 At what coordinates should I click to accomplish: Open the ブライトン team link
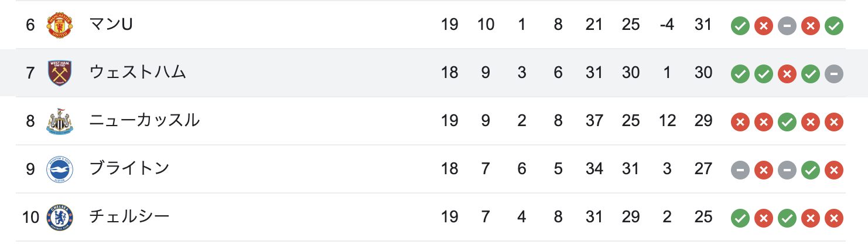click(x=129, y=169)
